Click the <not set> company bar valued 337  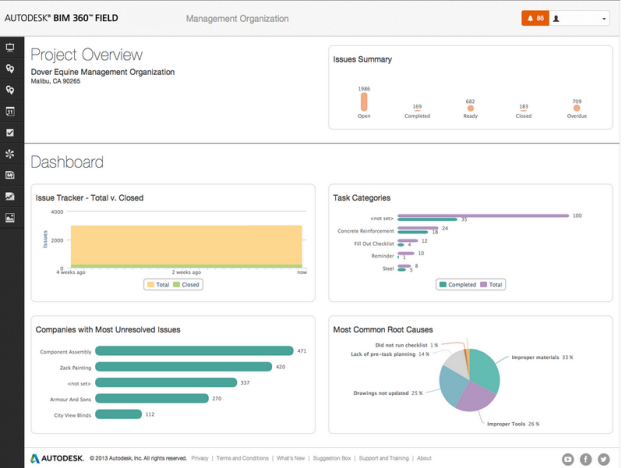166,383
